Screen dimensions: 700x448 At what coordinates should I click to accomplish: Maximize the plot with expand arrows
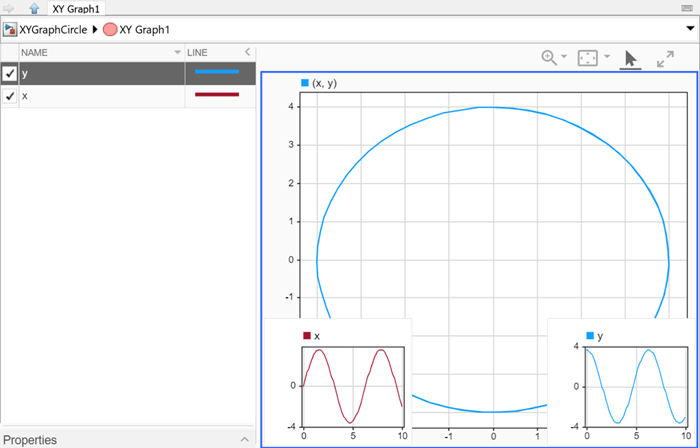coord(665,59)
